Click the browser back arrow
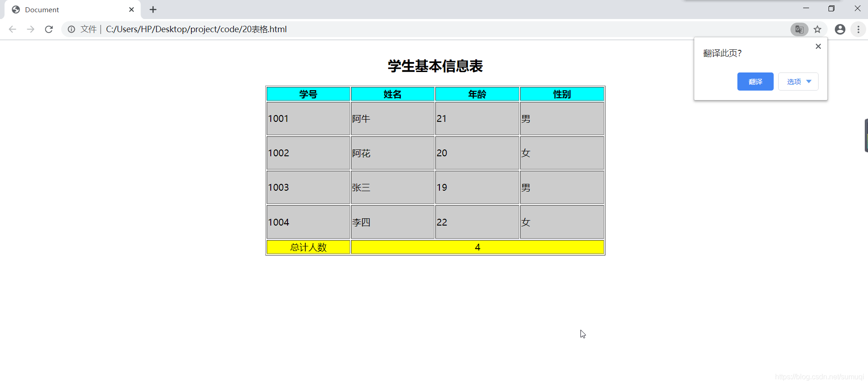Screen dimensions: 868x385 12,29
